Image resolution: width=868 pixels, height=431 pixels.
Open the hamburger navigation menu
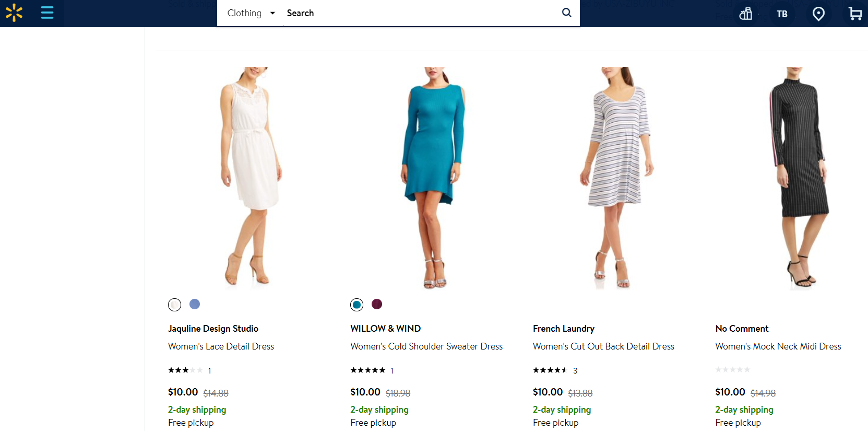[x=47, y=13]
